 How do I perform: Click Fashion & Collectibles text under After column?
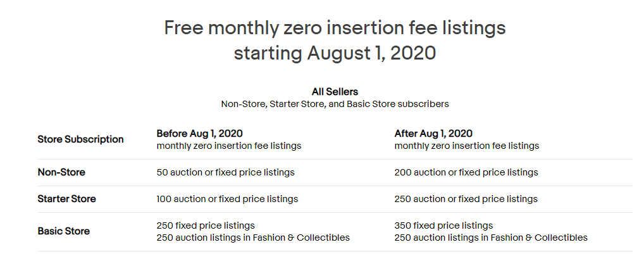click(x=539, y=238)
